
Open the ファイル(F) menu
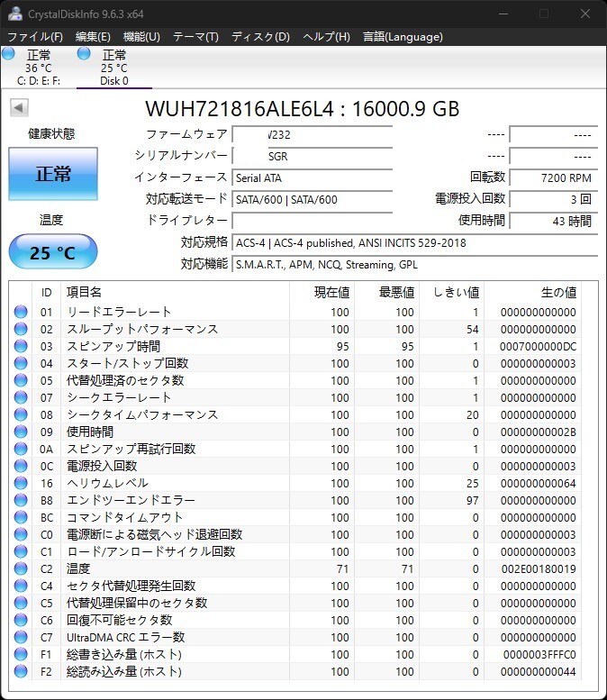coord(35,37)
